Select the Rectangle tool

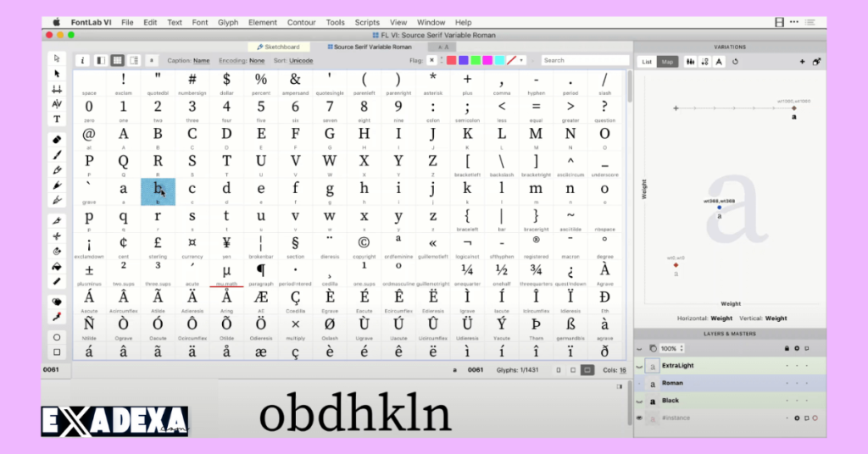point(57,352)
